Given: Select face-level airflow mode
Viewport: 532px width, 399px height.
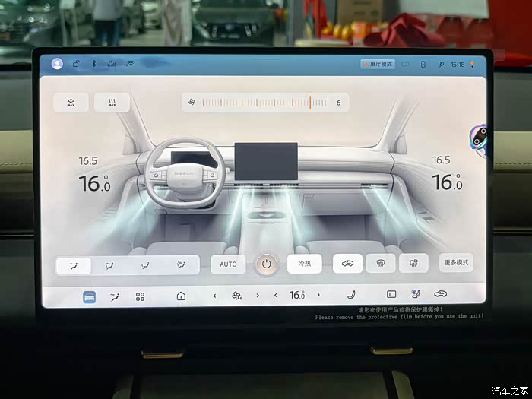Looking at the screenshot, I should click(74, 266).
